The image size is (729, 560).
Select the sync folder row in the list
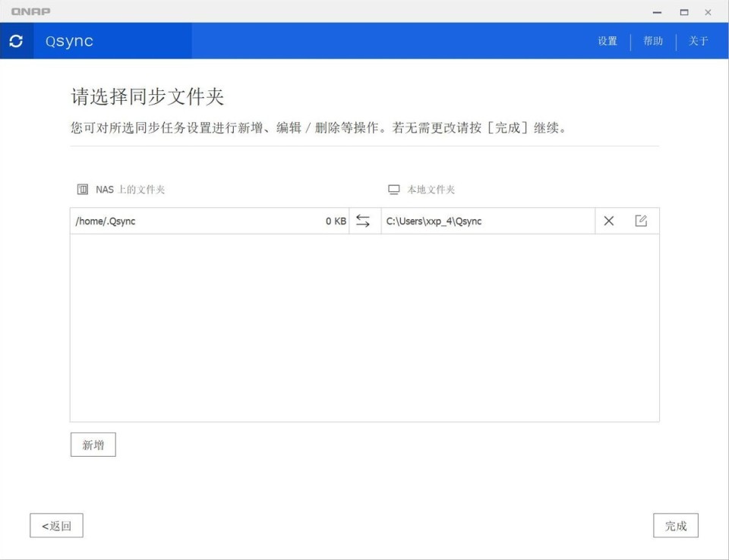coord(228,221)
